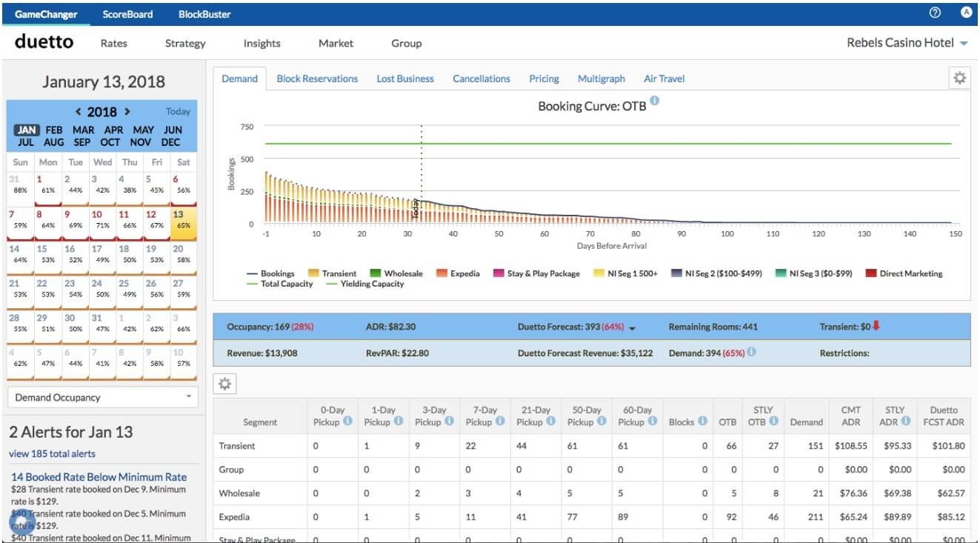Image resolution: width=980 pixels, height=543 pixels.
Task: Click info icon next to Booking Curve: OTB
Action: click(x=654, y=102)
